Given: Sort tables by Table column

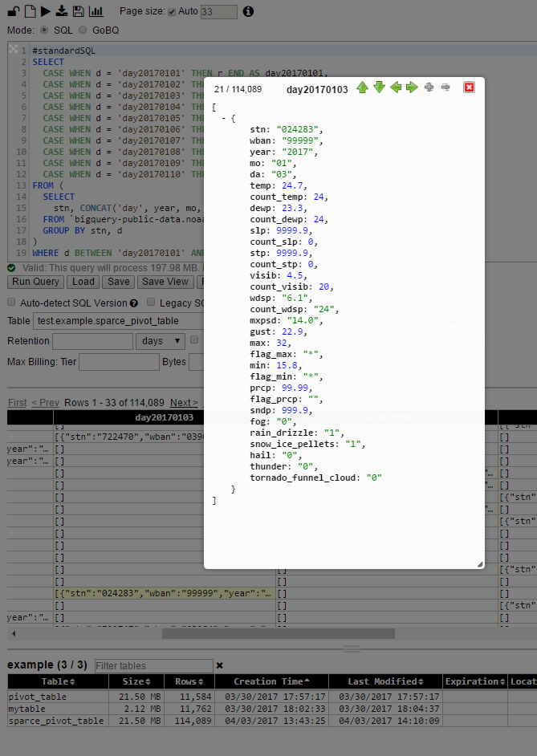Looking at the screenshot, I should (x=58, y=681).
